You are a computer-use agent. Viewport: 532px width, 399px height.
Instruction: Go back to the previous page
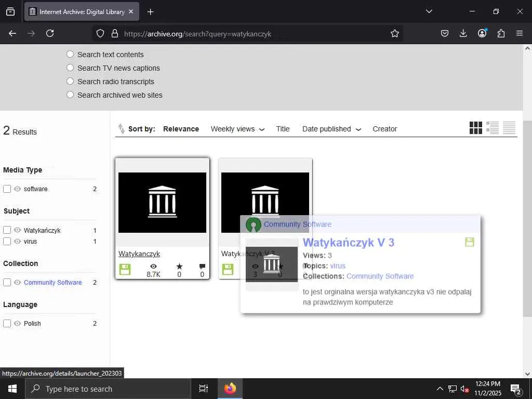click(12, 33)
